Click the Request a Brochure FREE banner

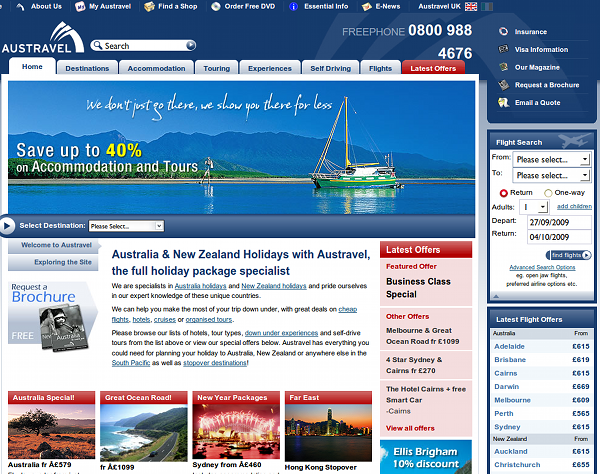(x=53, y=316)
